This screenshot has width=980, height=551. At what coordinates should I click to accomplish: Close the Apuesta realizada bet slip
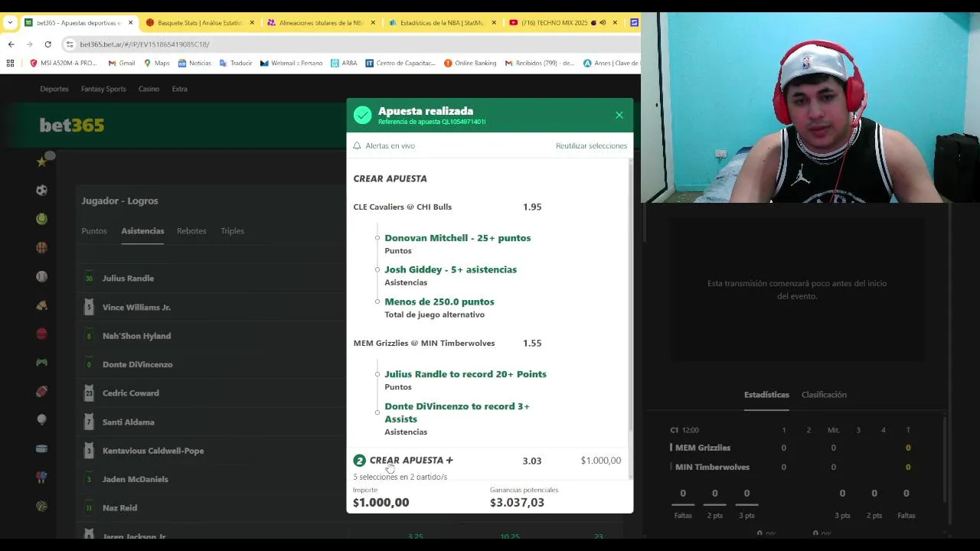[x=619, y=115]
